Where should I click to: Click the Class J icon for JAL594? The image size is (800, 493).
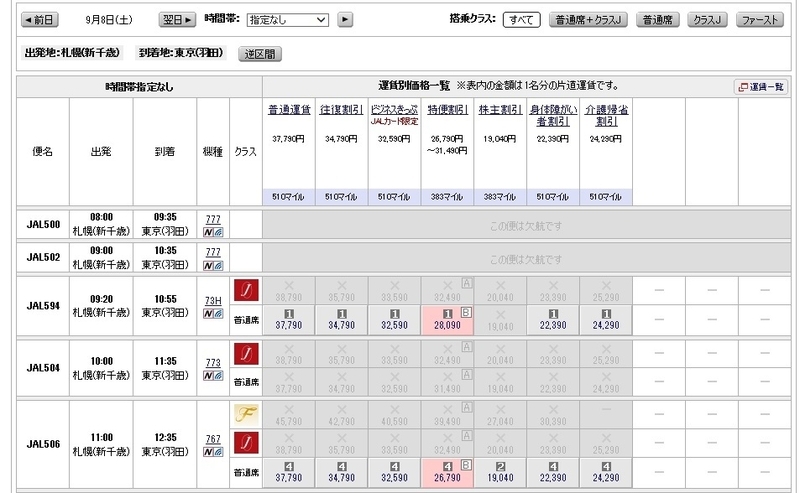click(x=246, y=290)
